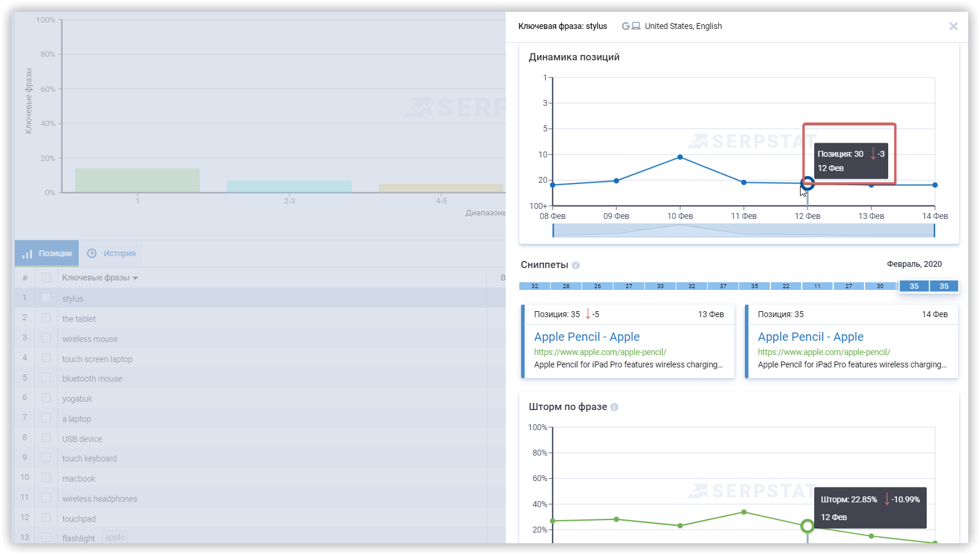Click the beige bar for range 4-5

(x=441, y=188)
